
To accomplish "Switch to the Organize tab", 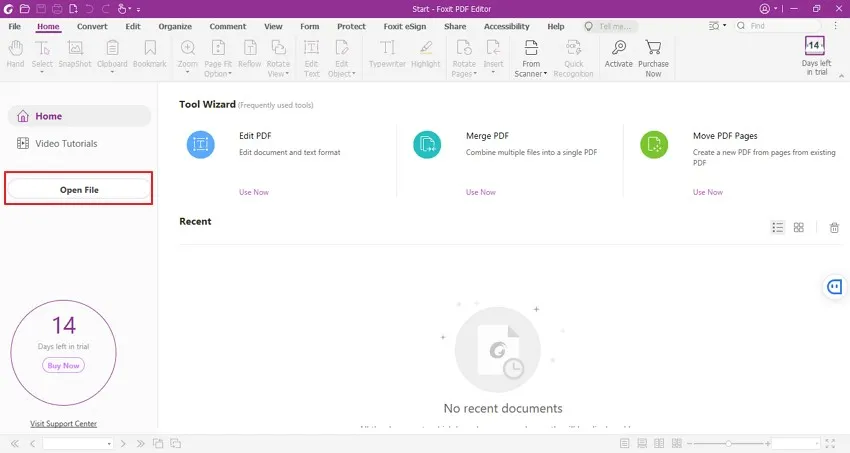I will [175, 26].
